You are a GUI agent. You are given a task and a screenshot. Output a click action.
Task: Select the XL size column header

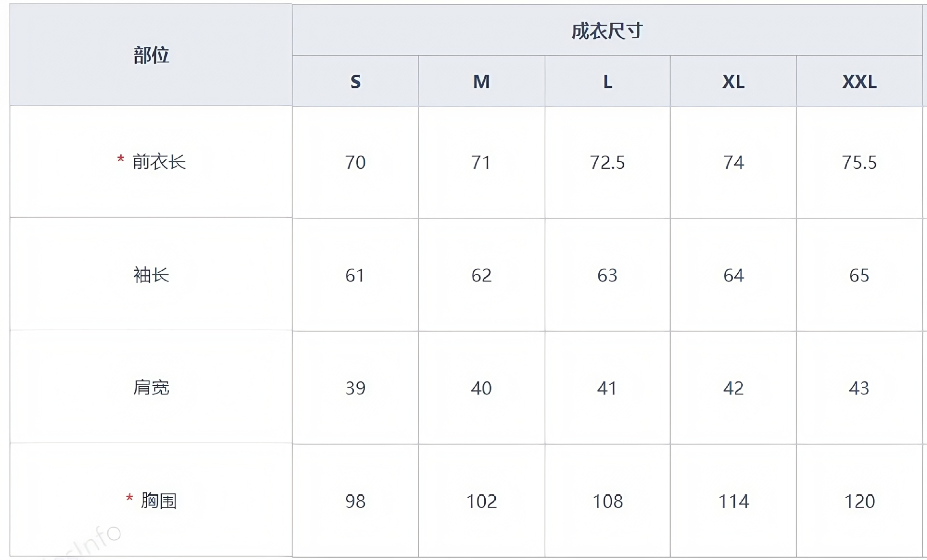coord(733,82)
